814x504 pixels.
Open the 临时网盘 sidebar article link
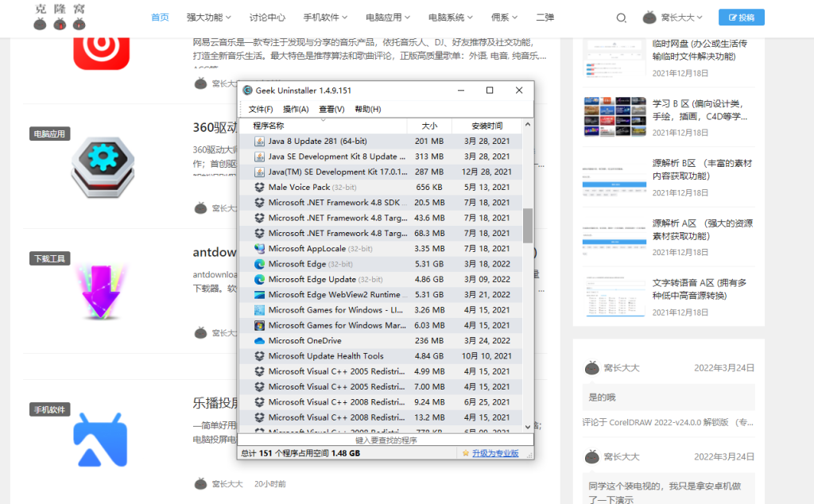[700, 50]
